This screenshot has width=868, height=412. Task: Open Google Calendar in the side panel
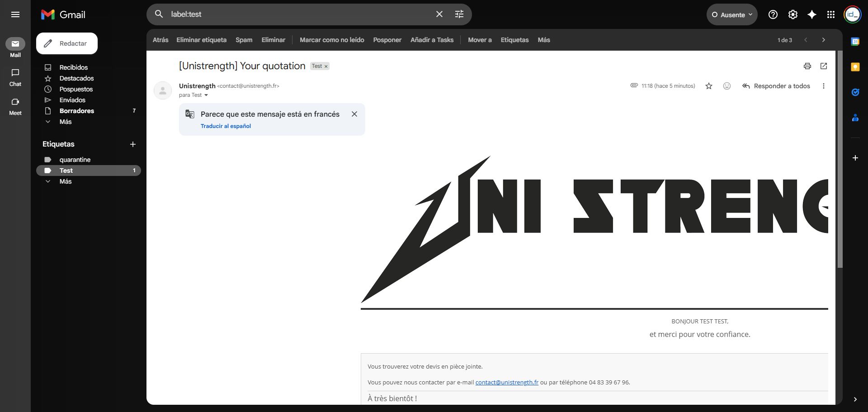[x=855, y=42]
